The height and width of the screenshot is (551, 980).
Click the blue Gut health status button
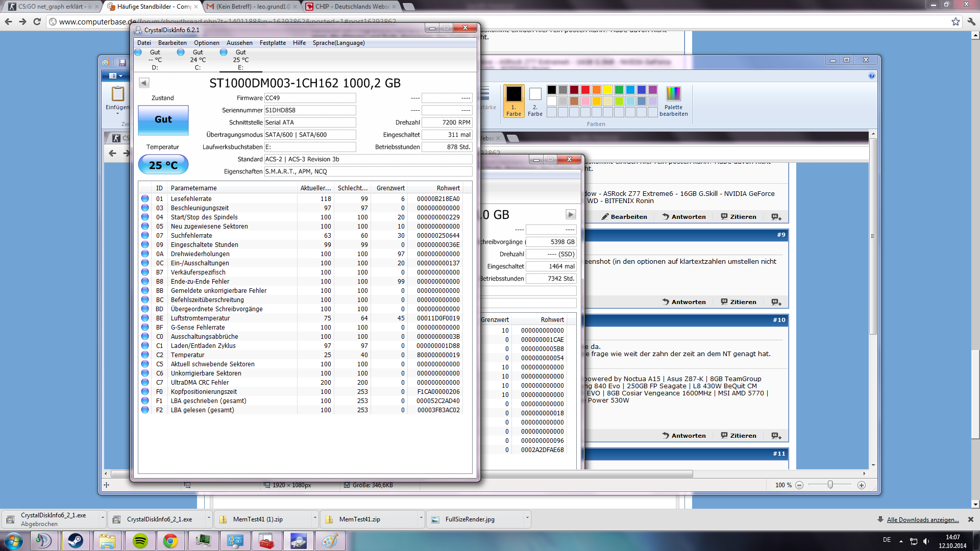click(x=163, y=119)
